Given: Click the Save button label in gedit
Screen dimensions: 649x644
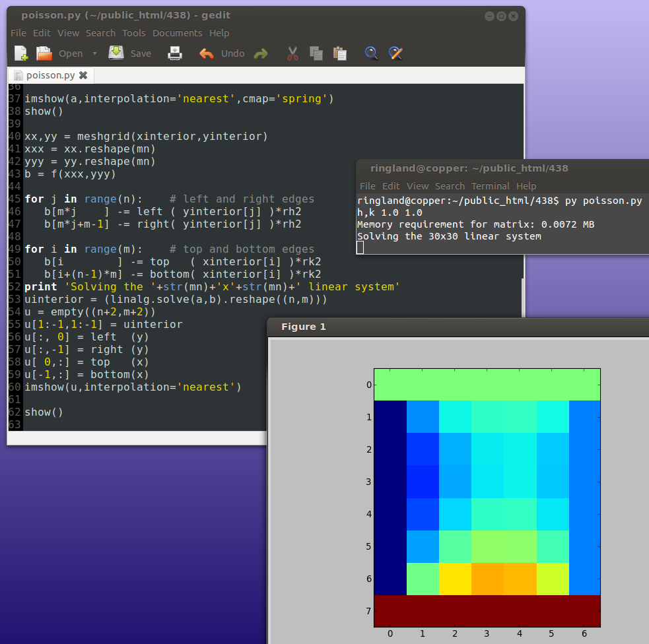Looking at the screenshot, I should [141, 53].
